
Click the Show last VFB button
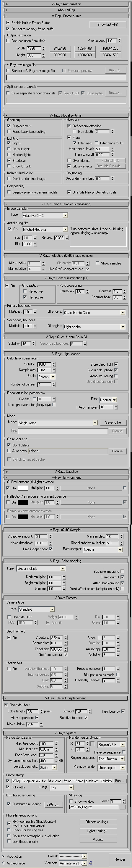108,25
